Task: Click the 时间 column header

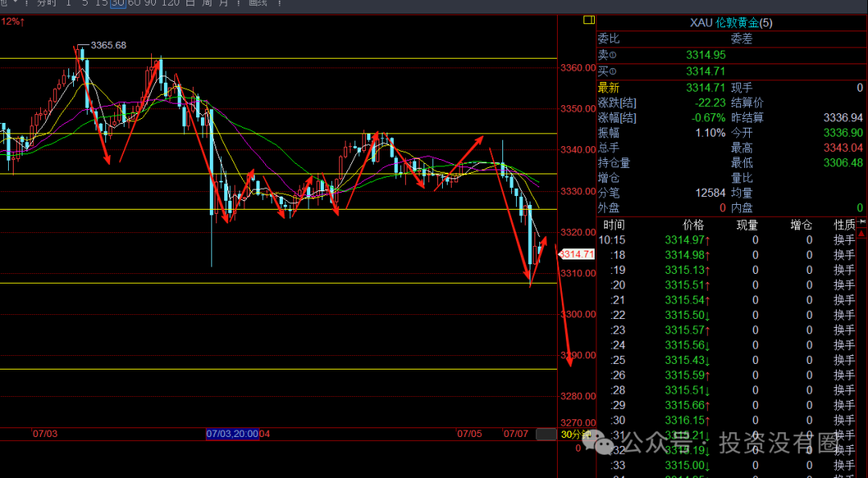Action: pos(614,225)
